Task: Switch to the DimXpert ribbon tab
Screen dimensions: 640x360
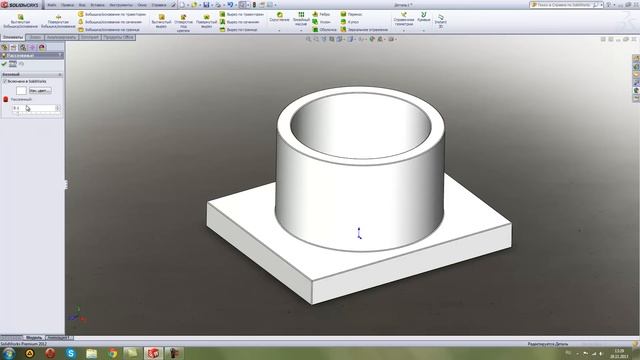Action: point(89,38)
